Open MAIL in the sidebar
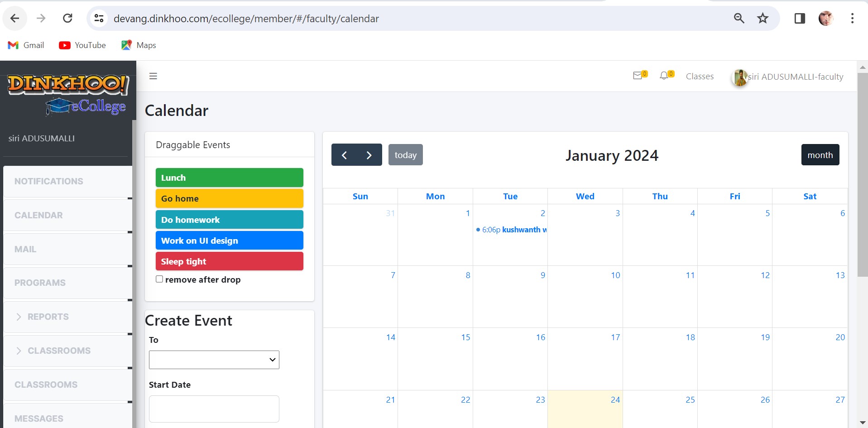The image size is (868, 428). tap(68, 249)
